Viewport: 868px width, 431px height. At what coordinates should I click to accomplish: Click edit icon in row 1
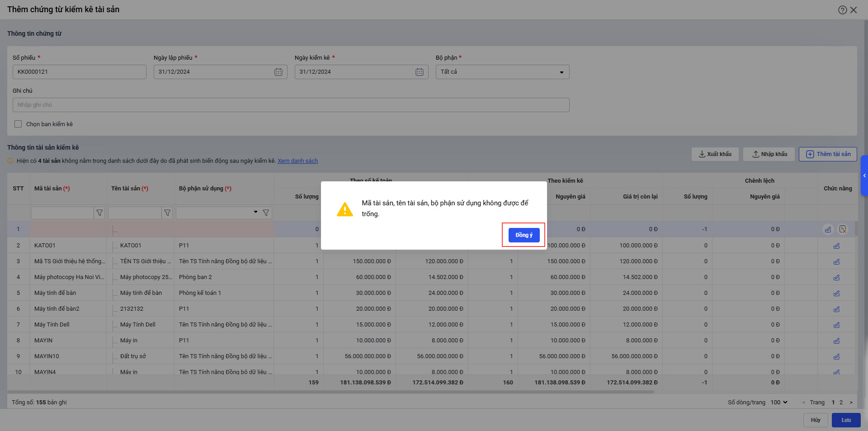click(828, 229)
